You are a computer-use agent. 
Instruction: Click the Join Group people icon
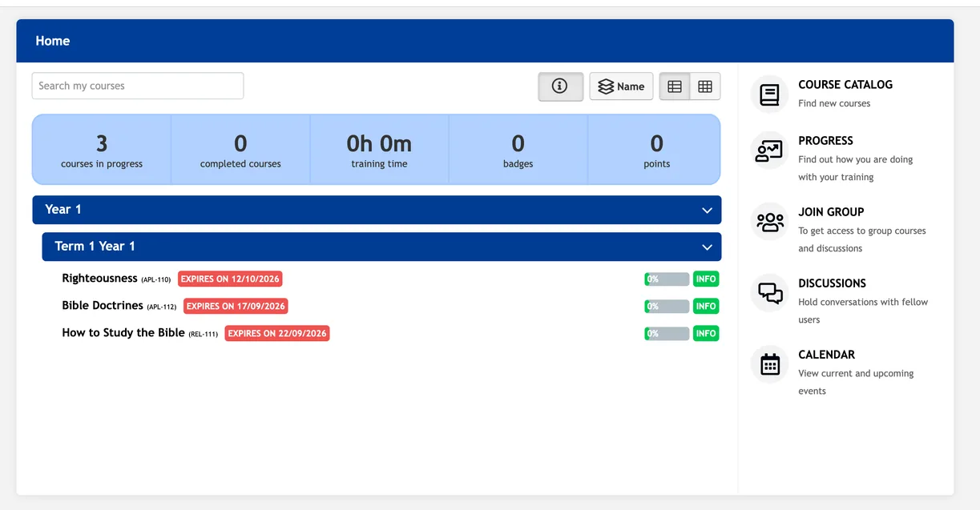[769, 222]
